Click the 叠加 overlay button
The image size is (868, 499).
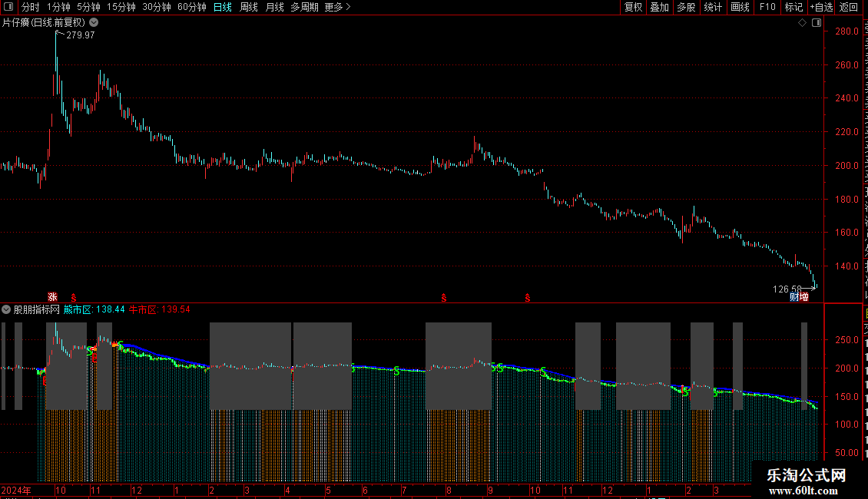(x=659, y=7)
